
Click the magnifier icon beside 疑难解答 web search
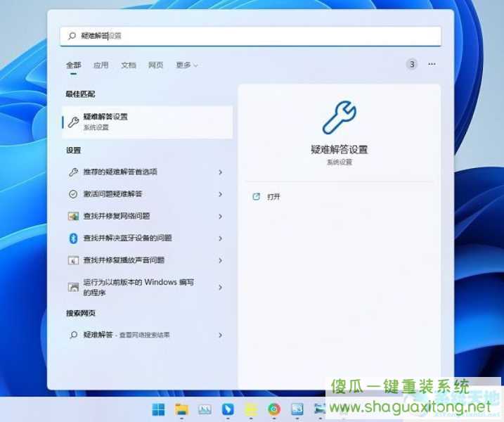(x=73, y=335)
